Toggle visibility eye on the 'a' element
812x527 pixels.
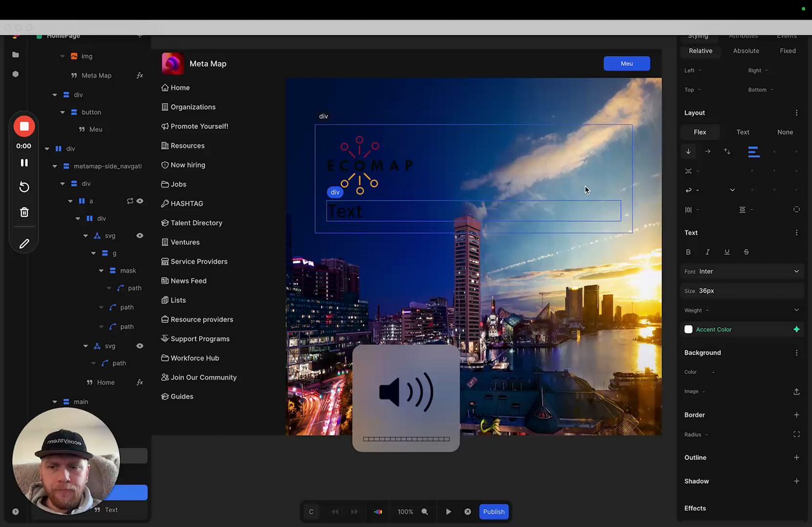[140, 201]
